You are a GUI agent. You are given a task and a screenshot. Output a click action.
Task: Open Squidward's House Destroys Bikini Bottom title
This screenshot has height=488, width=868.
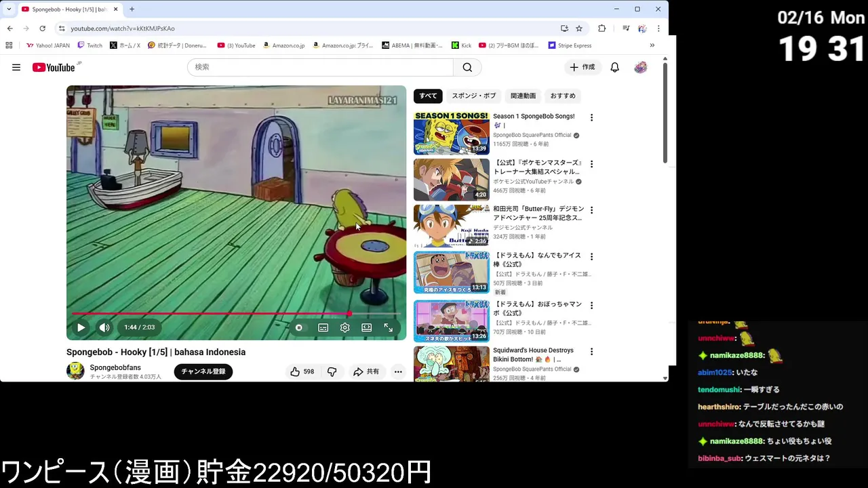(x=533, y=354)
